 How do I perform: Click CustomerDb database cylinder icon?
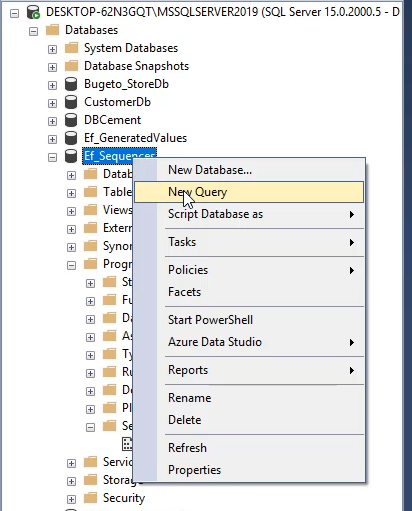click(x=71, y=102)
